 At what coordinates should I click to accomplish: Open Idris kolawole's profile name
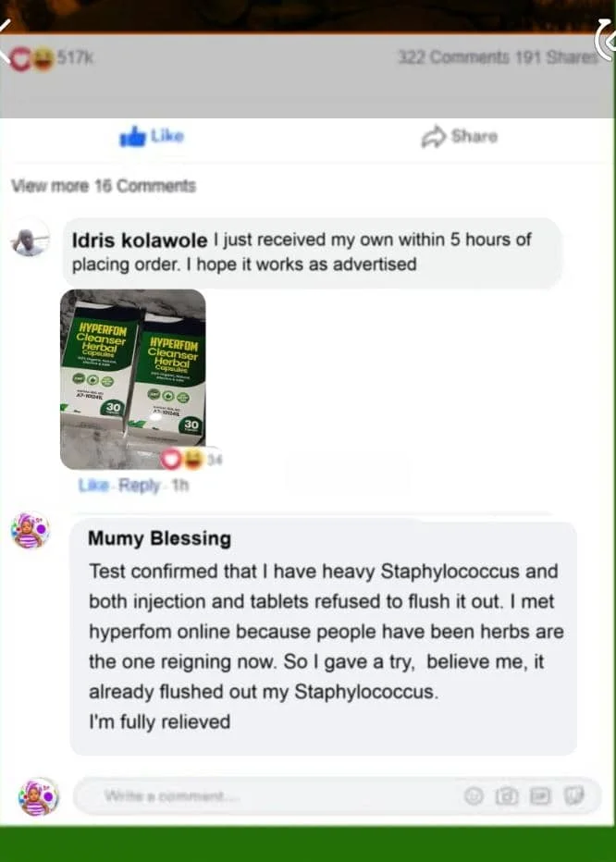pos(140,240)
